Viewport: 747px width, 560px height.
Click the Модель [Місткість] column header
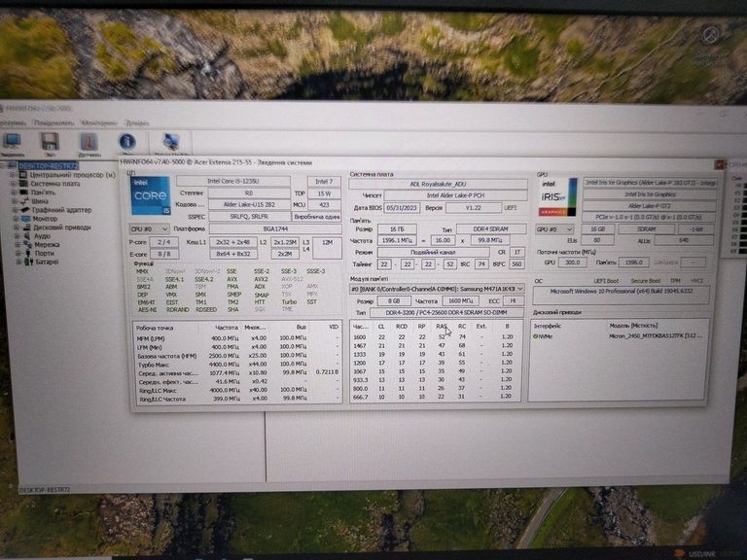[633, 326]
